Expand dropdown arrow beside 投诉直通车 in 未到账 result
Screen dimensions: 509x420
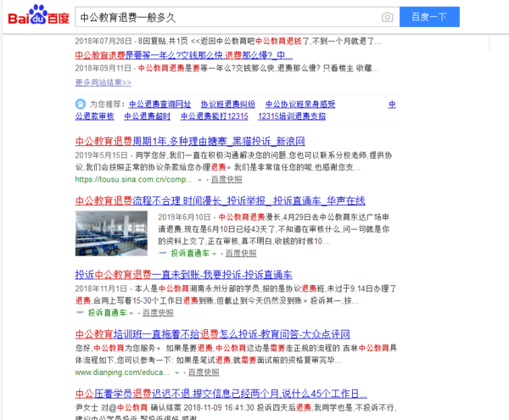tap(131, 314)
